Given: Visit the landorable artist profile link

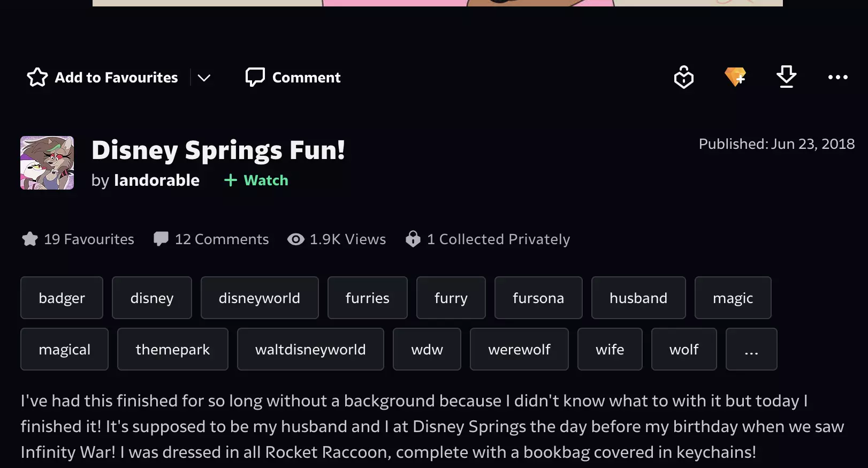Looking at the screenshot, I should 157,180.
